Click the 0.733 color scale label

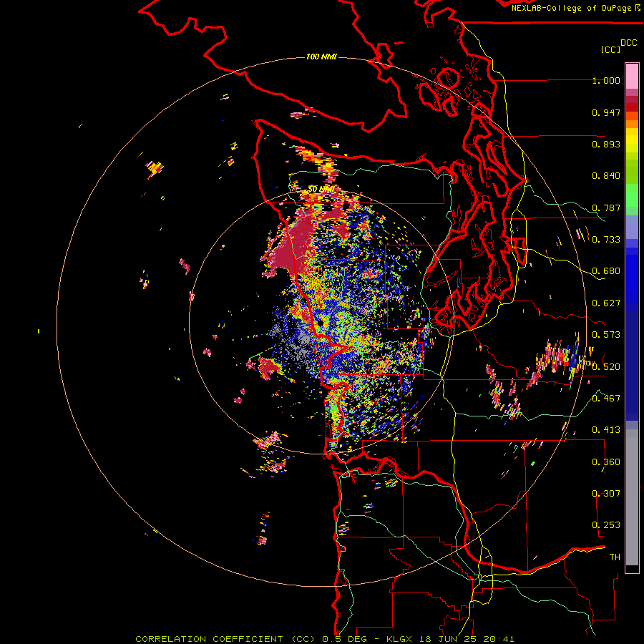606,240
